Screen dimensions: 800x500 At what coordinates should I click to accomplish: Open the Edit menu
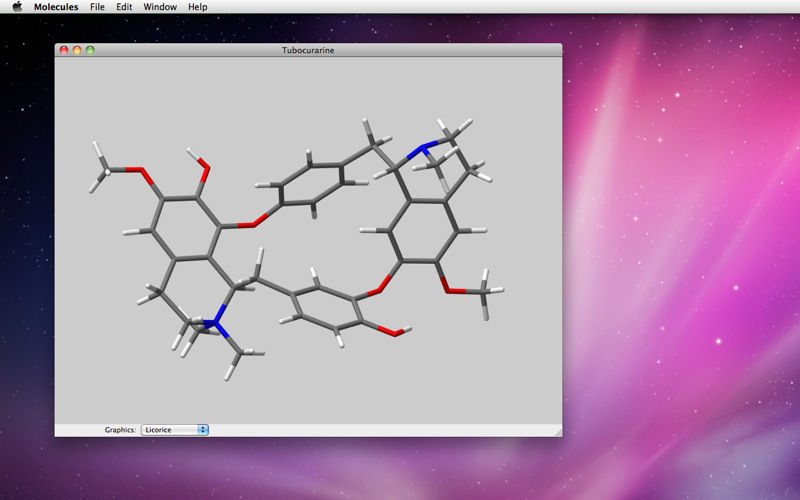click(124, 7)
